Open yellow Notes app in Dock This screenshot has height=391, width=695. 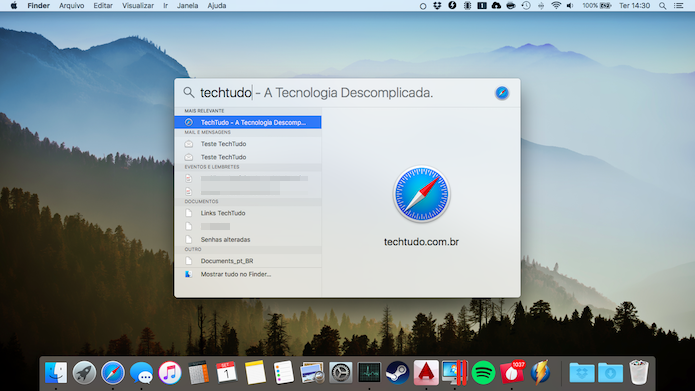pos(255,372)
